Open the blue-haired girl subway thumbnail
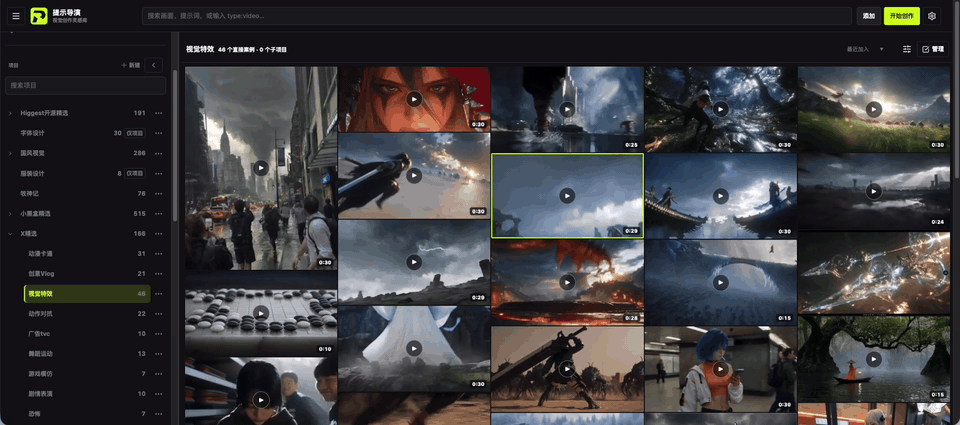Image resolution: width=960 pixels, height=425 pixels. tap(721, 369)
